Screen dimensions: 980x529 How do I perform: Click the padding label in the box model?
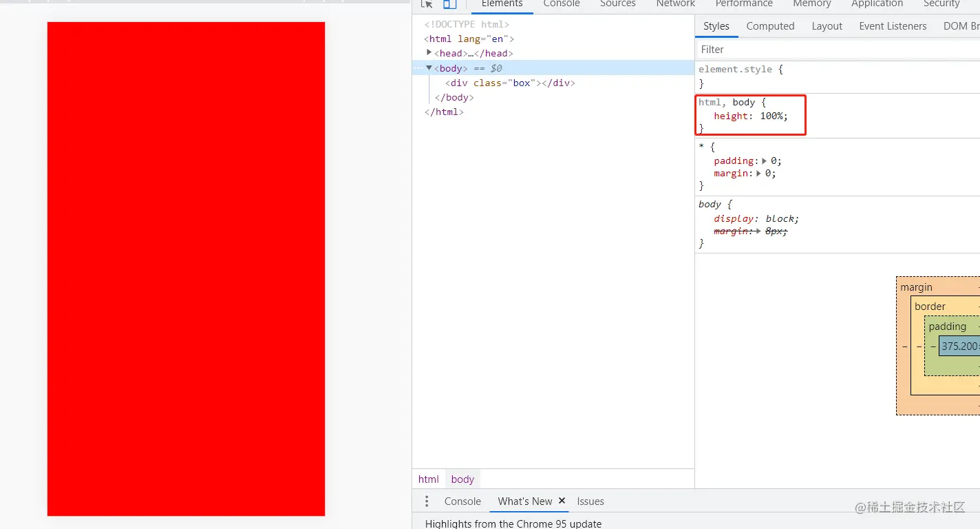[948, 326]
